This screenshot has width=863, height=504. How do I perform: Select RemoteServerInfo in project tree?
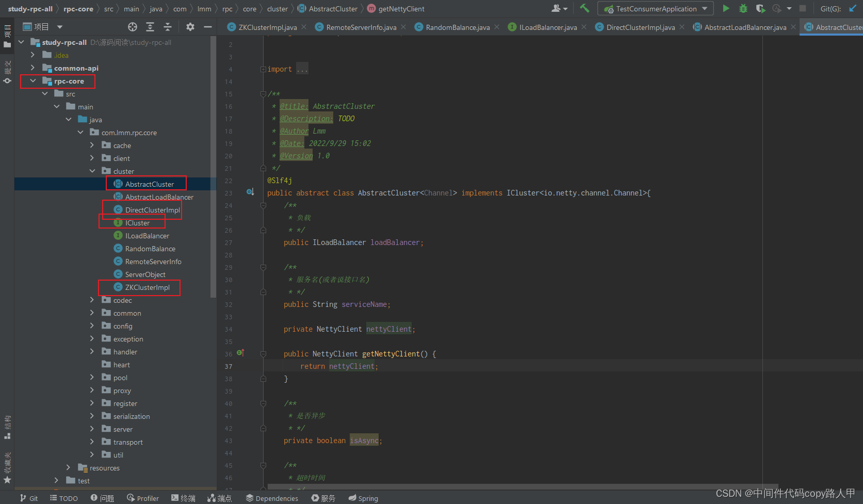click(153, 262)
